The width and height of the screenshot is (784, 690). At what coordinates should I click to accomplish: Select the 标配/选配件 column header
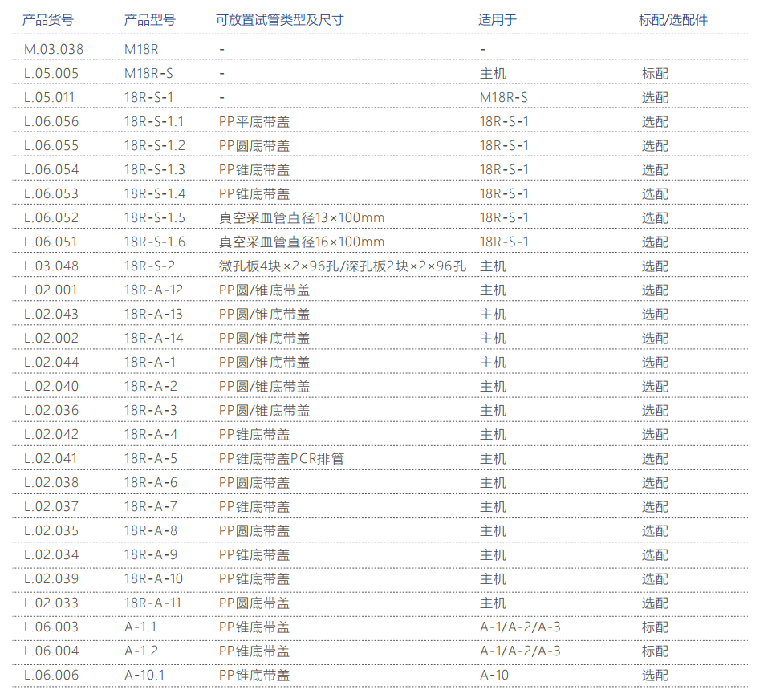pyautogui.click(x=673, y=20)
